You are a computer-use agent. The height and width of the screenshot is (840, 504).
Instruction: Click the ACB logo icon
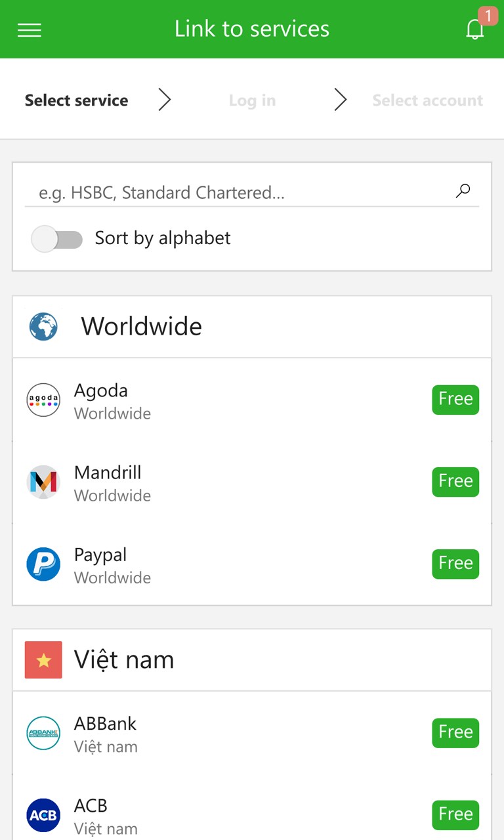tap(43, 815)
